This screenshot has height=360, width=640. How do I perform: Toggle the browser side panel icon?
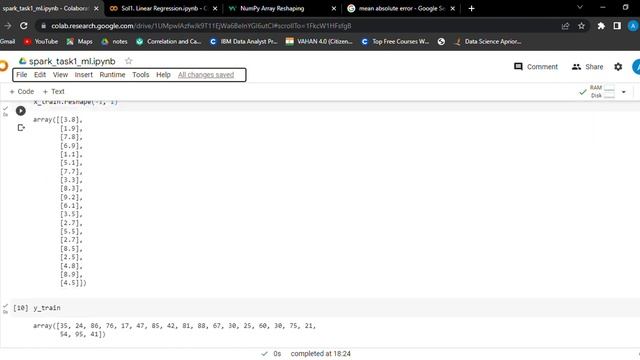pyautogui.click(x=617, y=26)
